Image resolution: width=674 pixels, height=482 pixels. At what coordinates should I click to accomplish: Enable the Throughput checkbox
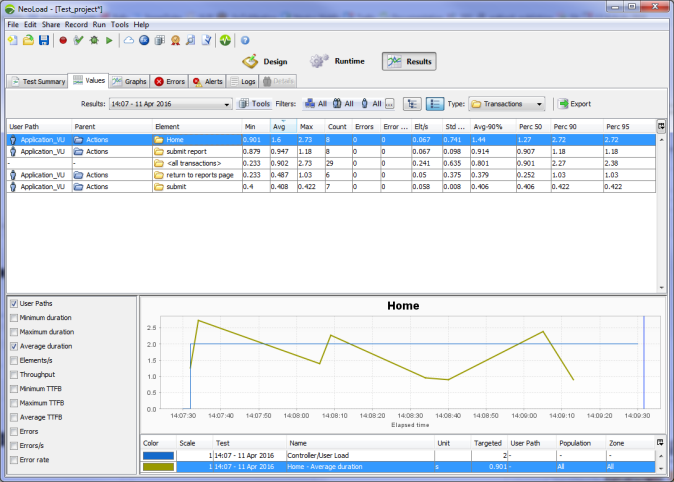click(x=12, y=373)
